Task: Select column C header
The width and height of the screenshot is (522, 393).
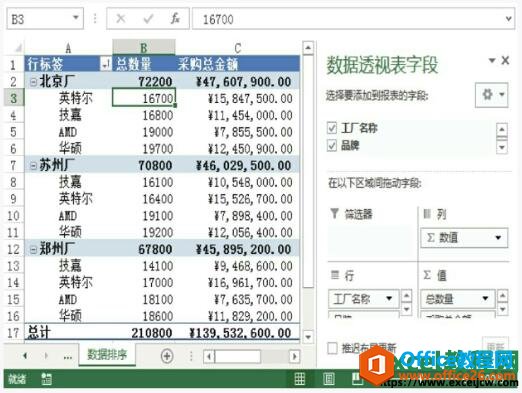Action: pos(237,48)
